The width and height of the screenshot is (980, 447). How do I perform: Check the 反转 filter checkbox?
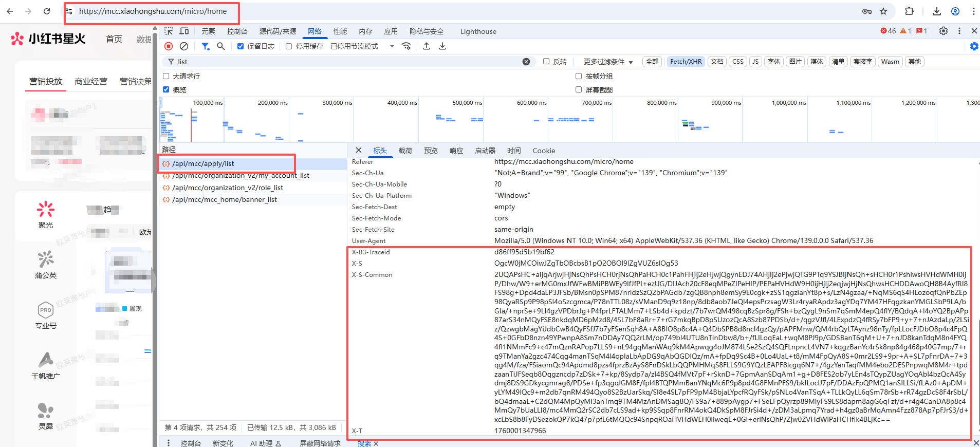tap(546, 62)
